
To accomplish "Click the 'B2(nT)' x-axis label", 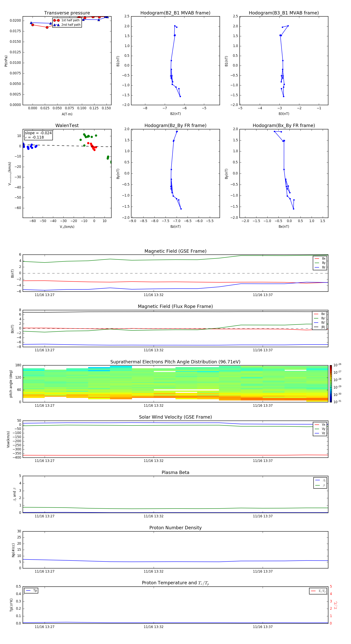I will 175,114.
